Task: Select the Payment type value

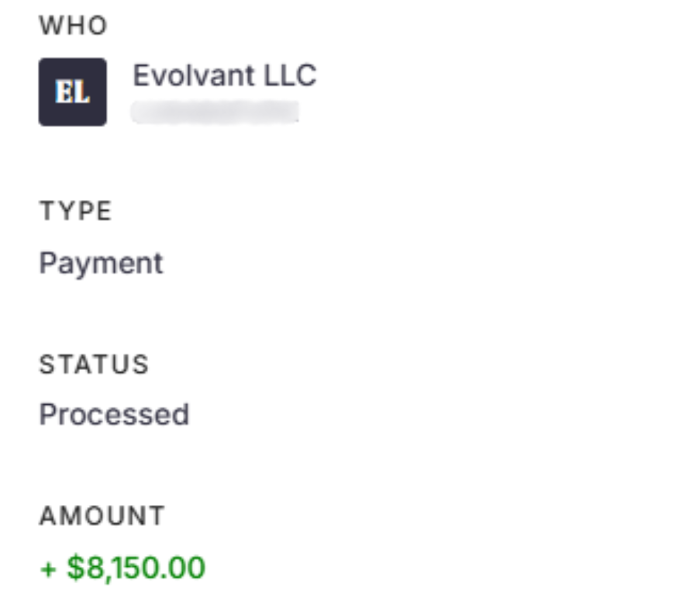Action: pos(101,263)
